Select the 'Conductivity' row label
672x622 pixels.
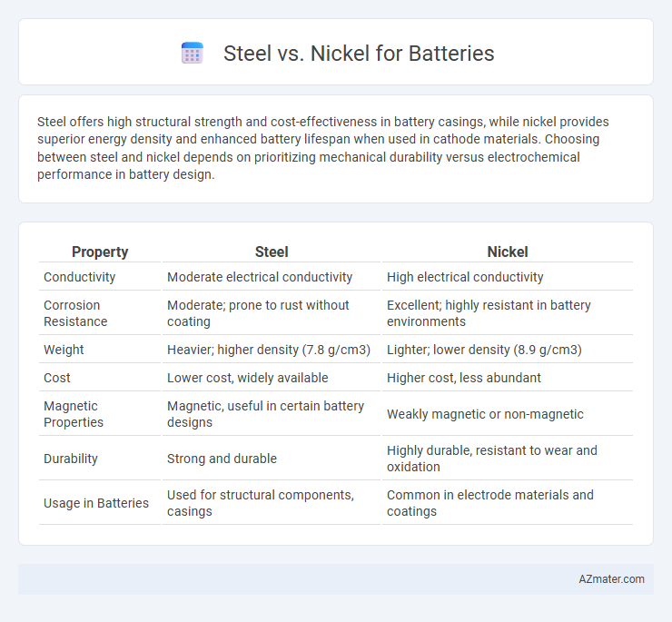pos(80,277)
